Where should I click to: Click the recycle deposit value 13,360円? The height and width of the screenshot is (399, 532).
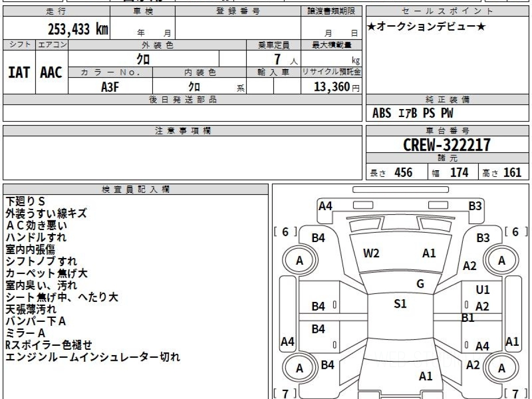click(x=337, y=86)
